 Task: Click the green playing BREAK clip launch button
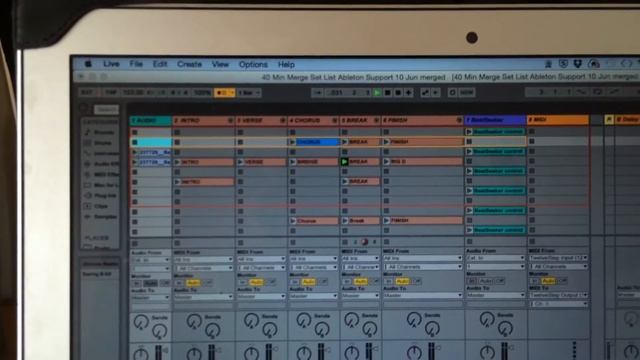(x=345, y=162)
